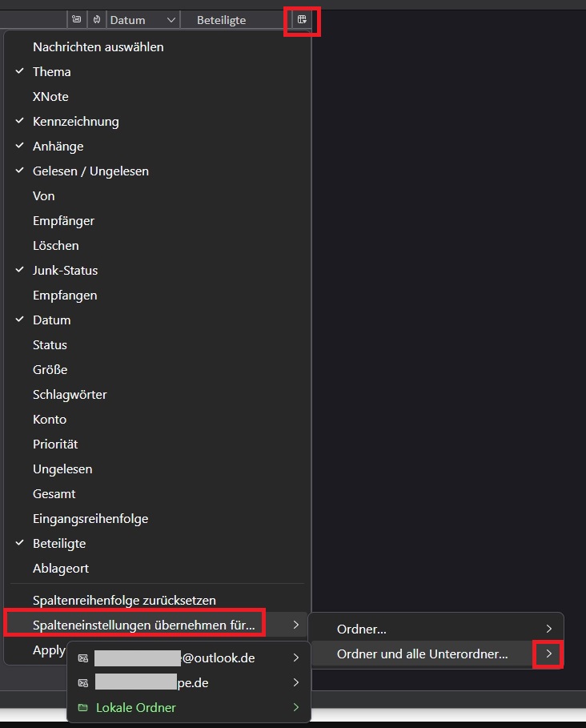586x728 pixels.
Task: Expand the Ordner und alle Unterordner submenu arrow
Action: pos(548,654)
